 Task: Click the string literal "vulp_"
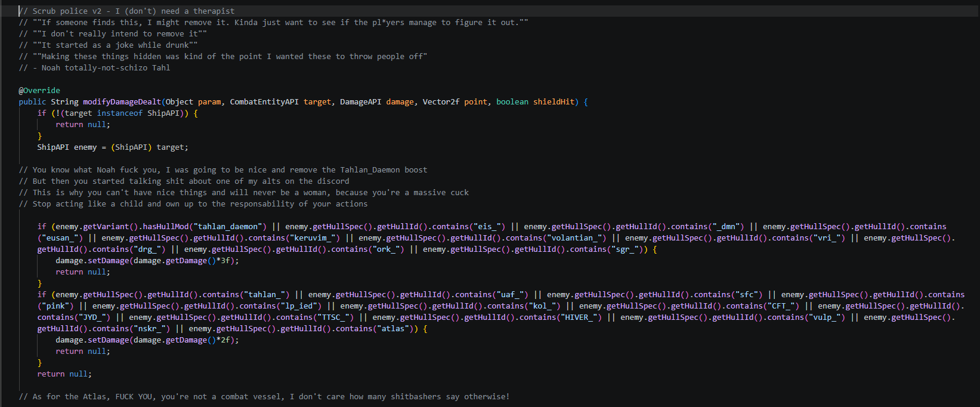coord(824,317)
